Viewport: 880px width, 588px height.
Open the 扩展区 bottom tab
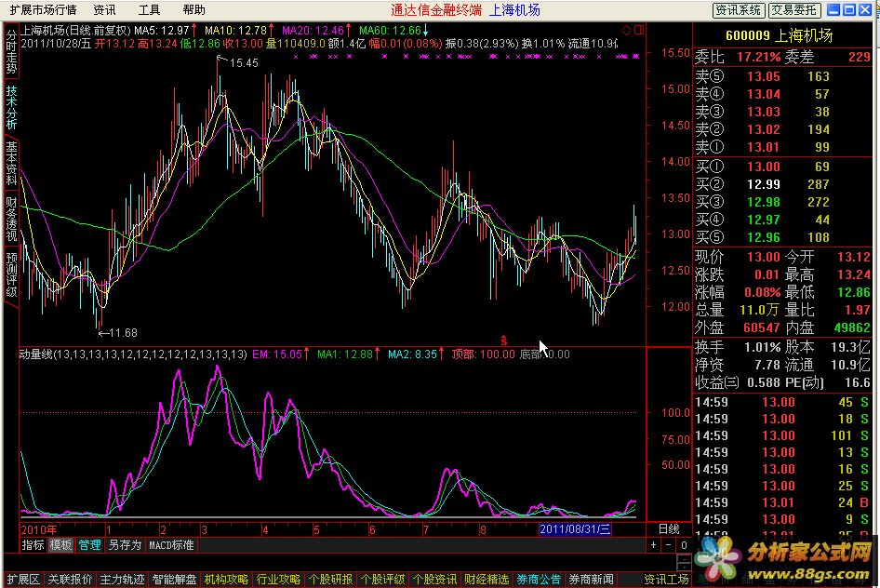click(x=23, y=579)
